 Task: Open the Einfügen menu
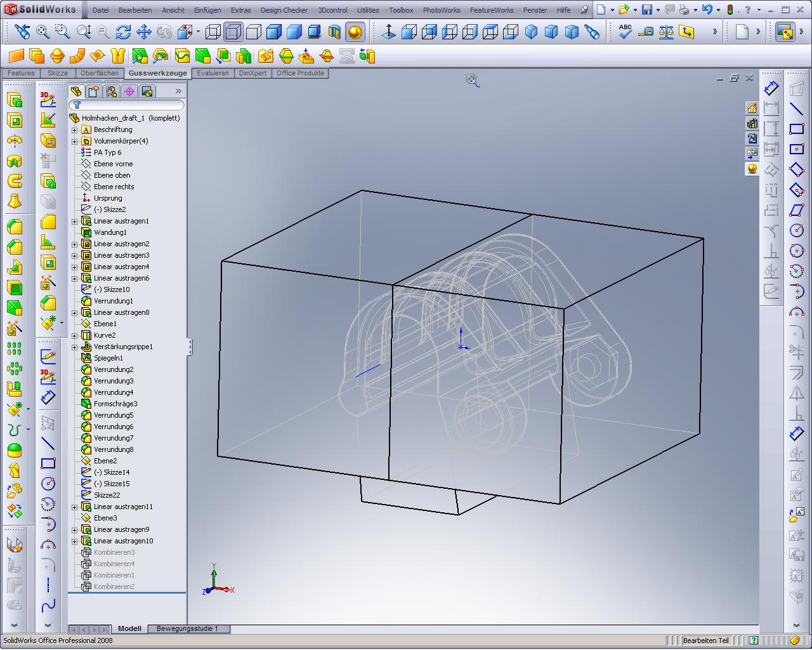(207, 10)
